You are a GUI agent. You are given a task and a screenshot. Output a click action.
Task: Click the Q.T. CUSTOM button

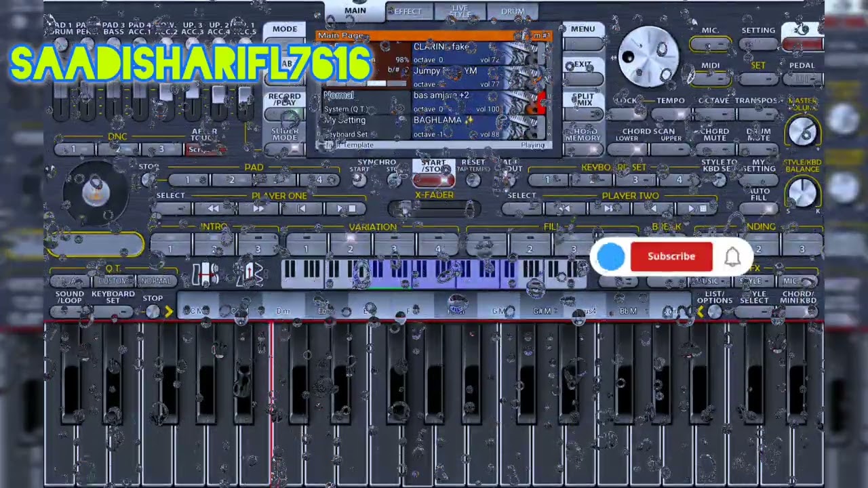pyautogui.click(x=114, y=281)
